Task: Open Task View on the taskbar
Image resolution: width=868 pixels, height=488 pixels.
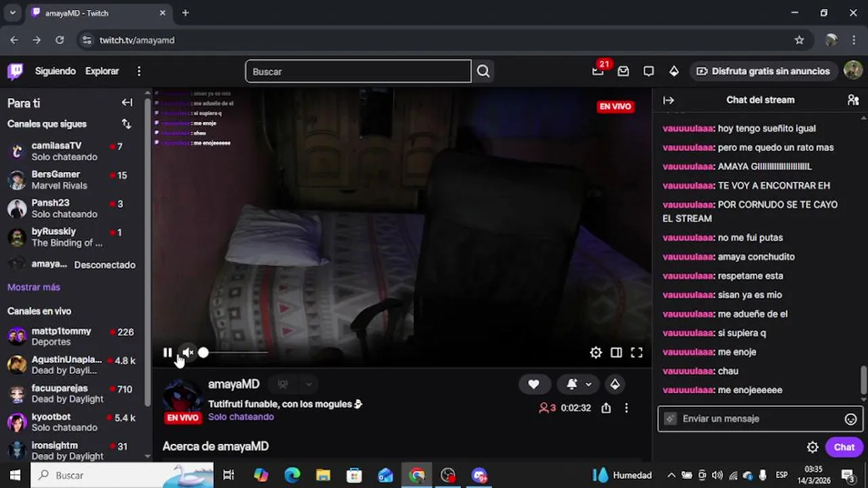Action: tap(229, 475)
